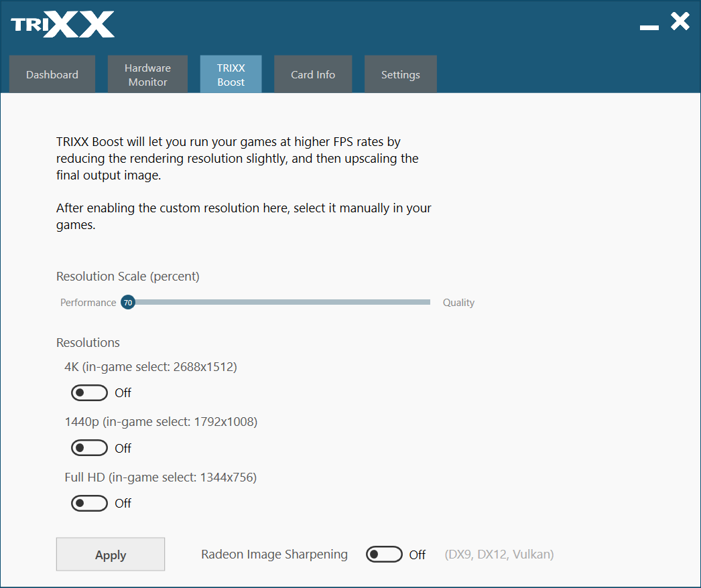Enable the 4K resolution toggle
This screenshot has width=701, height=588.
[89, 392]
